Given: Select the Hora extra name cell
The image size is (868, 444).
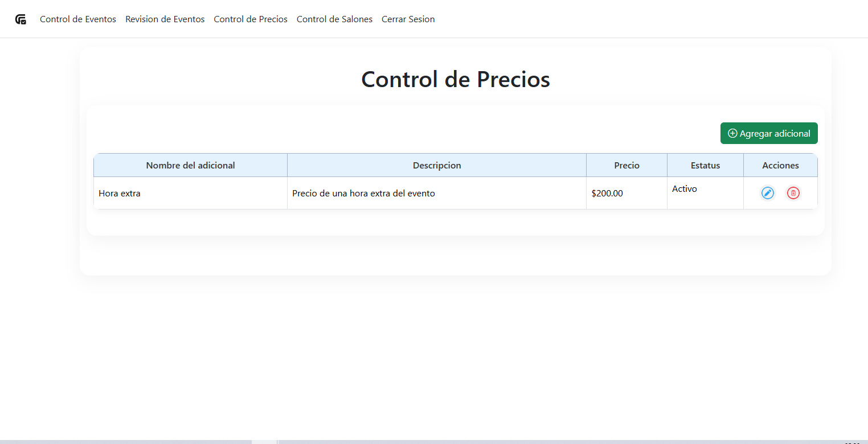Looking at the screenshot, I should pos(190,193).
